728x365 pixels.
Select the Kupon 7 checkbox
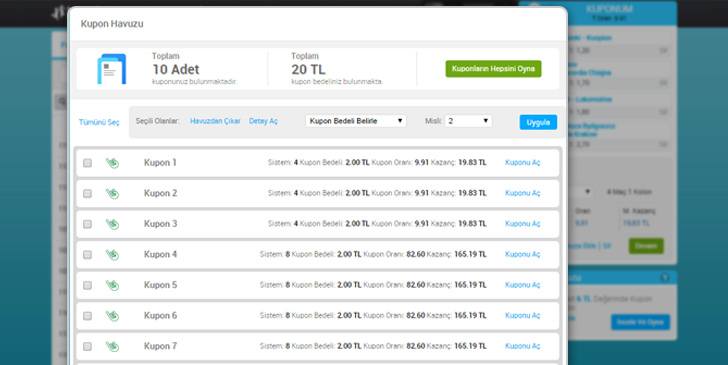pyautogui.click(x=87, y=346)
